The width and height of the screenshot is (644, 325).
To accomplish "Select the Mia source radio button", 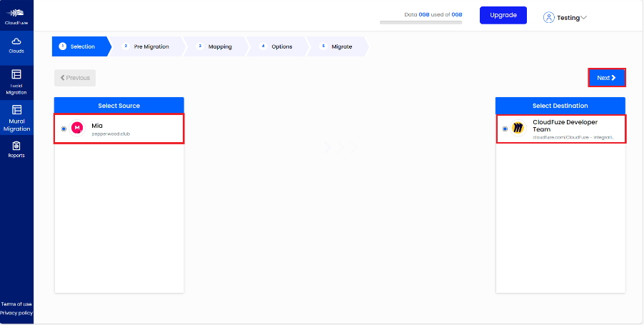I will pyautogui.click(x=64, y=129).
